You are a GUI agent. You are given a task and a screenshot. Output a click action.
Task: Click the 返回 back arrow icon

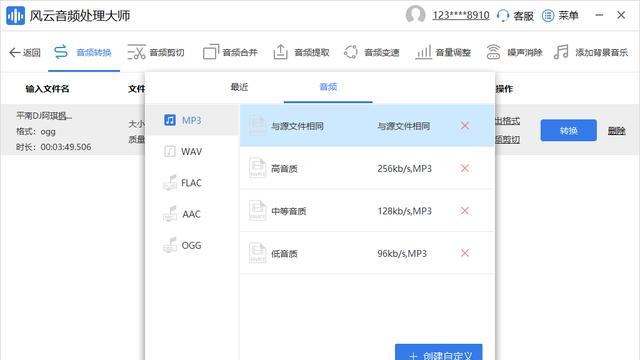[x=14, y=52]
